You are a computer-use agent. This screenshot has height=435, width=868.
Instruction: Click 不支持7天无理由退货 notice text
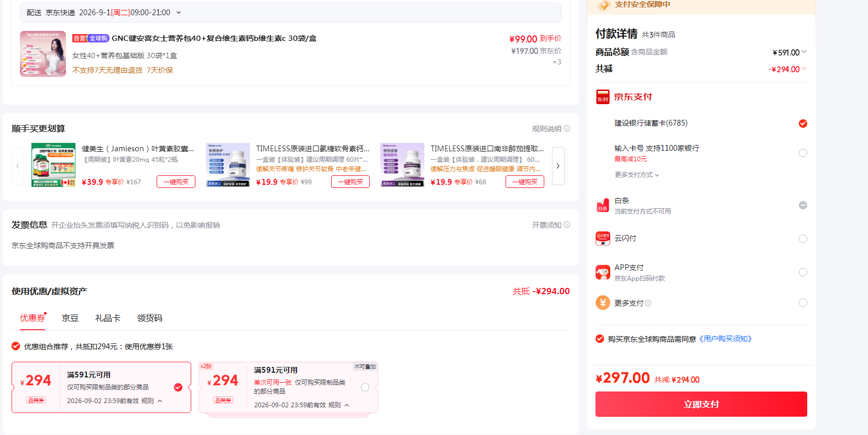pos(107,70)
